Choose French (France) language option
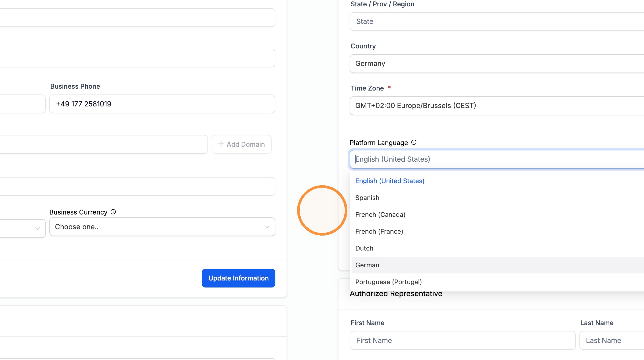Screen dimensions: 644x360 click(x=498, y=231)
